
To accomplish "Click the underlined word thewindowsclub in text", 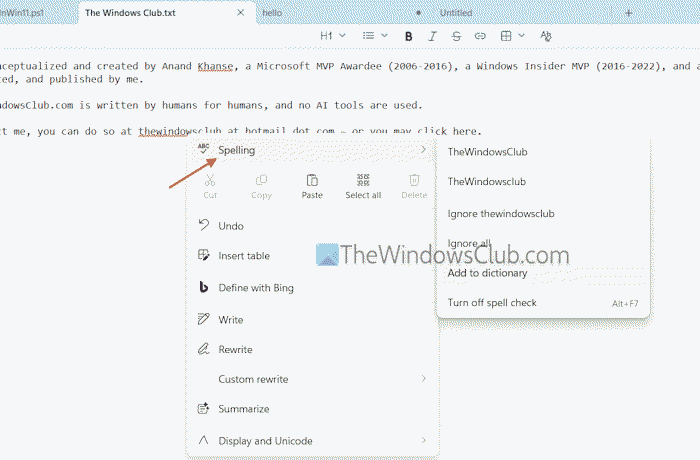I will (180, 131).
